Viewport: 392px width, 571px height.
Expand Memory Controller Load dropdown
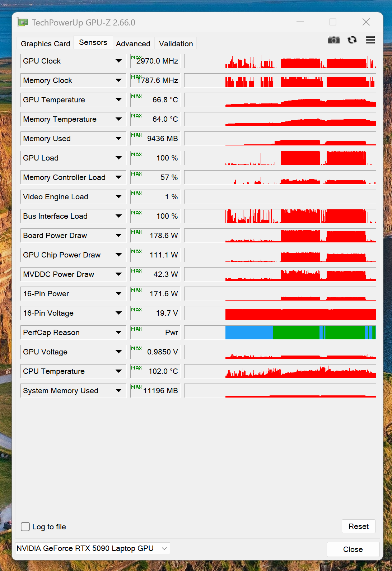pyautogui.click(x=118, y=177)
